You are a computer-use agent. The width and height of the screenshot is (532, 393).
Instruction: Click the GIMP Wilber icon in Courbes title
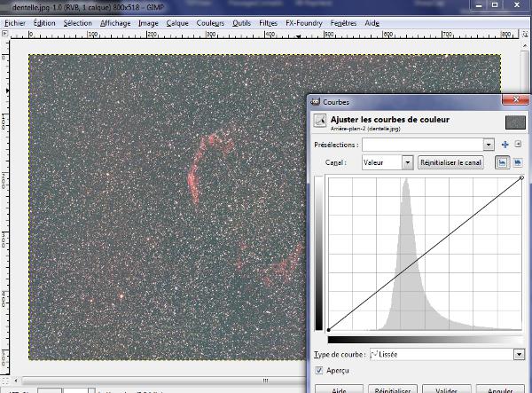click(x=315, y=101)
